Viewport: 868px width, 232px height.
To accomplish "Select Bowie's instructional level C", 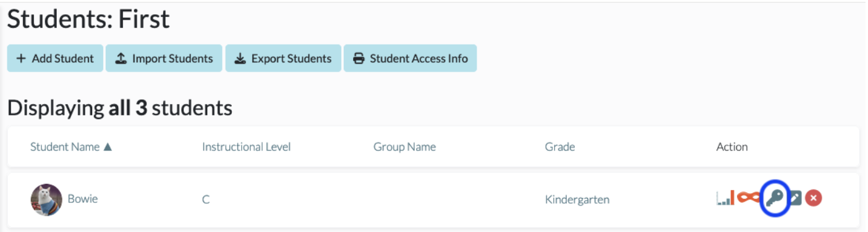I will [x=205, y=199].
